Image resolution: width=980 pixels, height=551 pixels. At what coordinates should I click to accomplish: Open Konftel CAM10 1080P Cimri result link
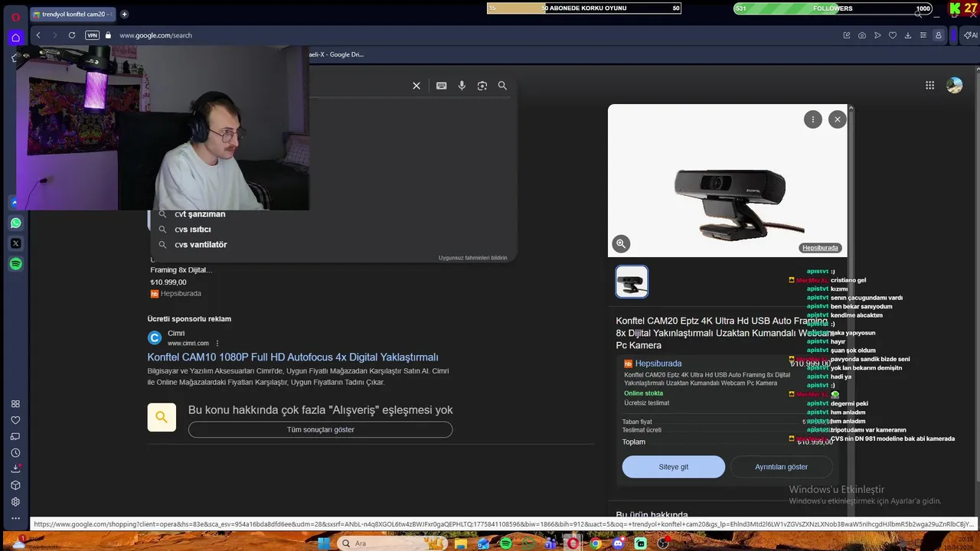click(292, 357)
